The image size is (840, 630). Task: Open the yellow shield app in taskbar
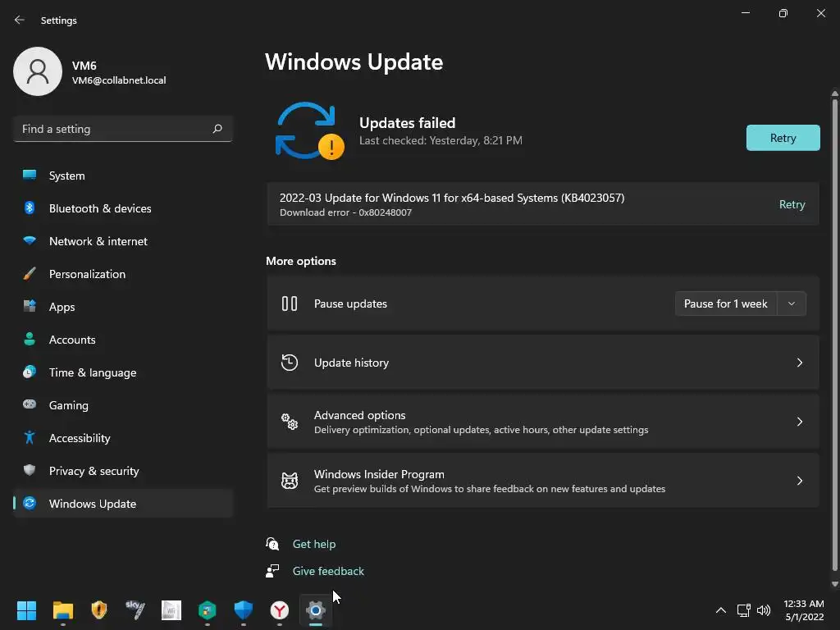click(99, 610)
